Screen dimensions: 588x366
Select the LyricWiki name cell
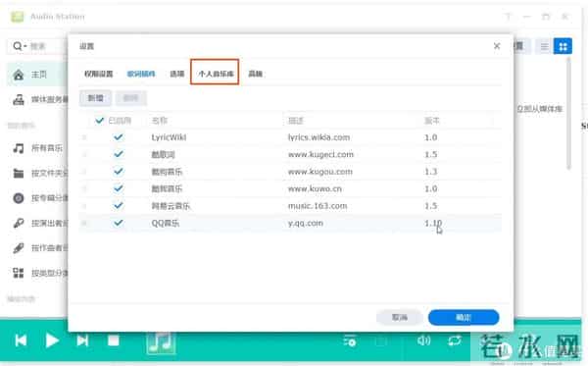tap(169, 137)
